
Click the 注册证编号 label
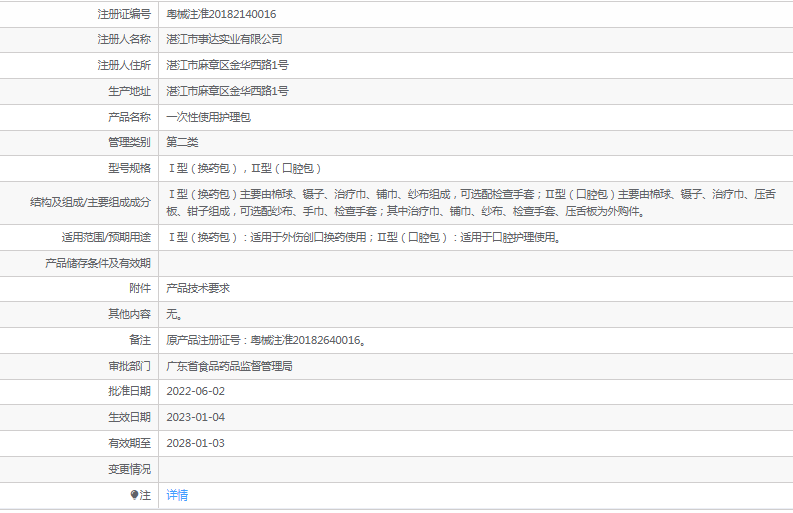point(124,14)
